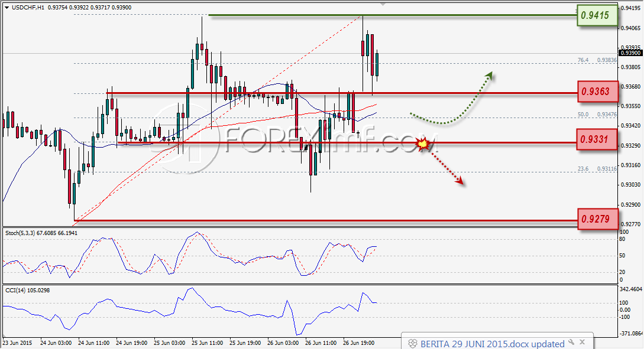Click the 0.93420 price scale value
The width and height of the screenshot is (644, 349).
[x=631, y=126]
